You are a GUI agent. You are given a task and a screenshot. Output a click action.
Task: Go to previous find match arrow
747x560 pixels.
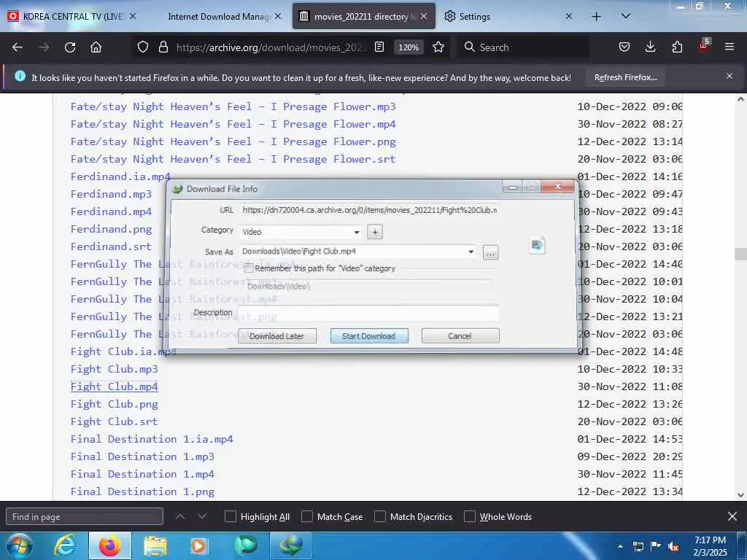[x=180, y=516]
